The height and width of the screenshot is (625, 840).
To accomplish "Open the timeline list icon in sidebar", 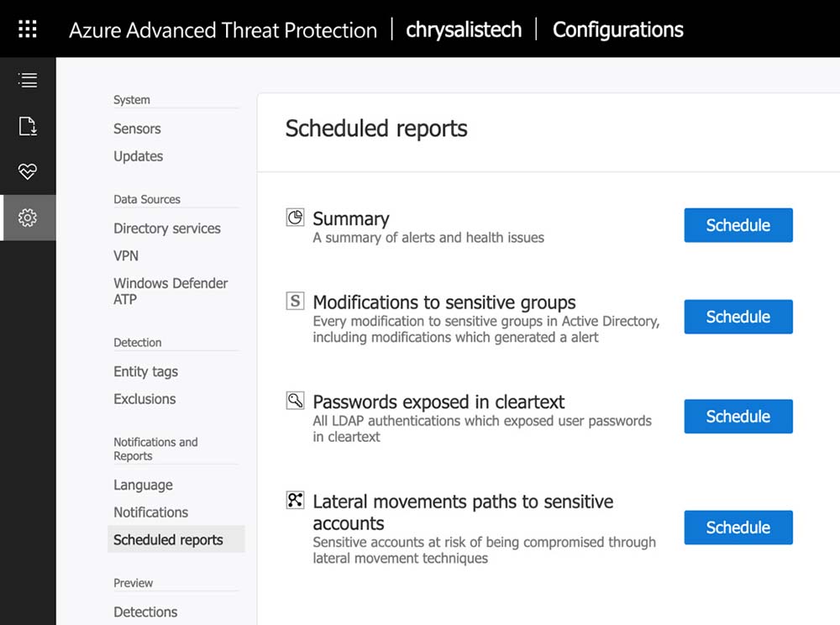I will (28, 81).
